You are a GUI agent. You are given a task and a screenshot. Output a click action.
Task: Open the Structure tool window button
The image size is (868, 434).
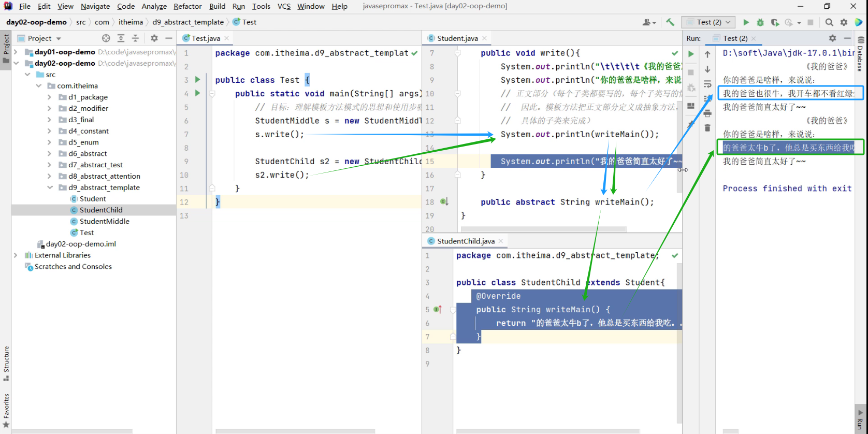coord(6,364)
